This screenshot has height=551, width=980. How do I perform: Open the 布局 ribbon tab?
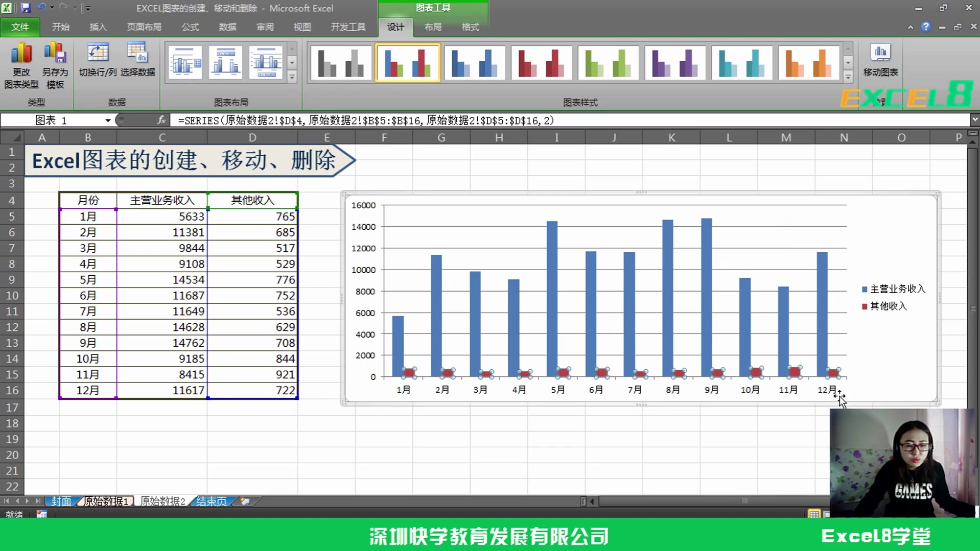(432, 27)
